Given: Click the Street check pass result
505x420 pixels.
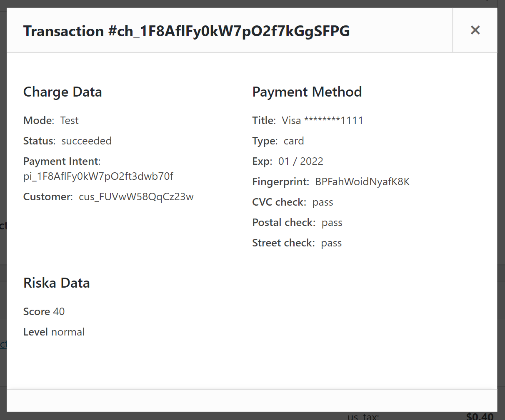Looking at the screenshot, I should tap(331, 243).
